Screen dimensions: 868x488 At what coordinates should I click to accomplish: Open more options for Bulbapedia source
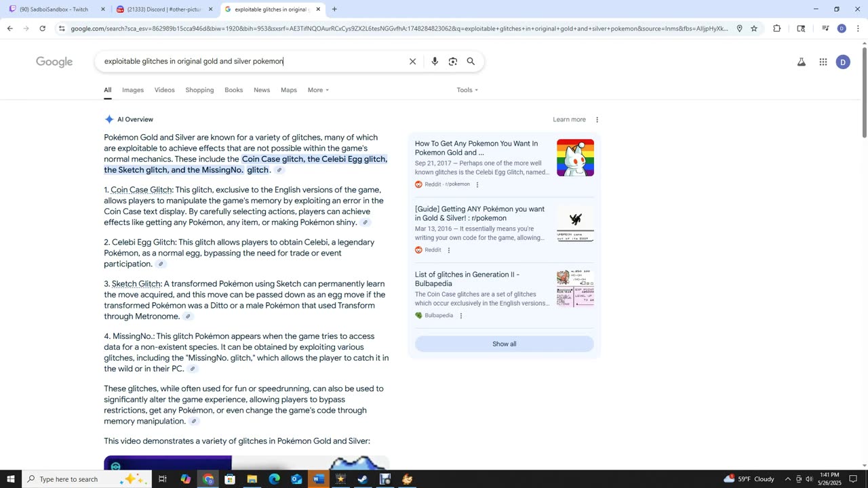[460, 316]
